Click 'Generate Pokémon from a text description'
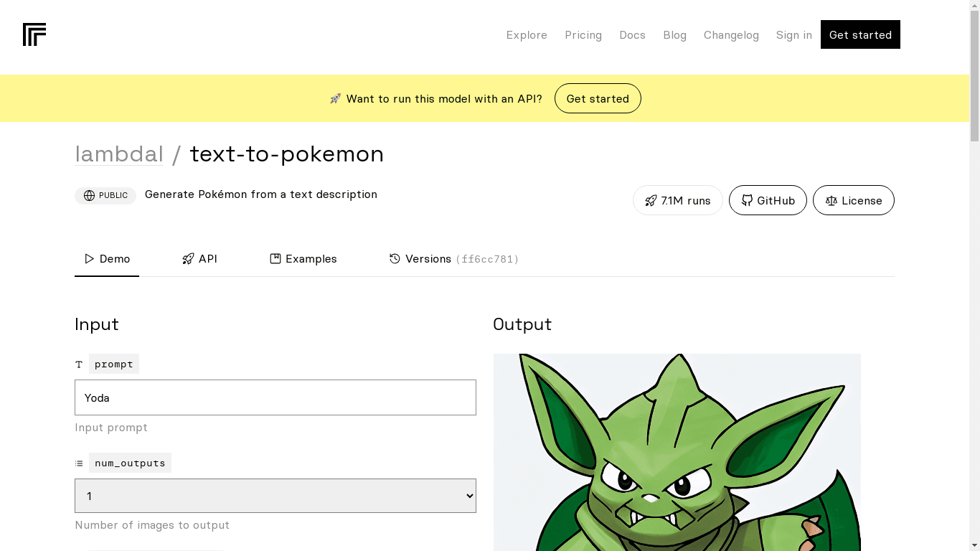980x551 pixels. coord(261,194)
